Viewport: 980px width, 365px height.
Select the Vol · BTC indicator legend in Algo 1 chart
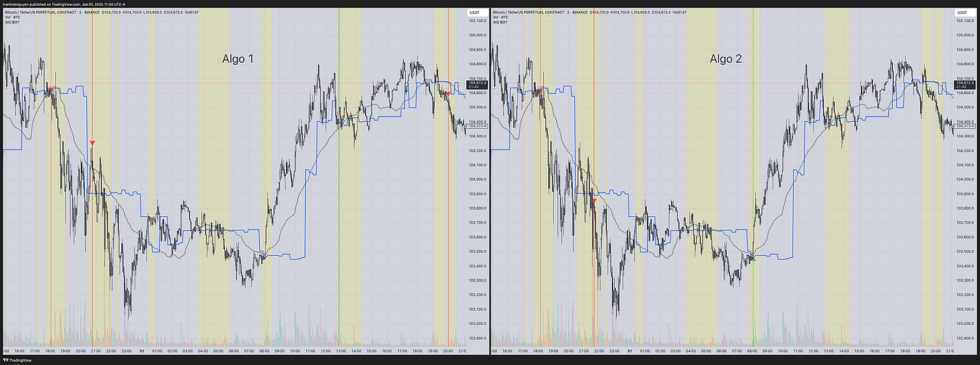13,18
